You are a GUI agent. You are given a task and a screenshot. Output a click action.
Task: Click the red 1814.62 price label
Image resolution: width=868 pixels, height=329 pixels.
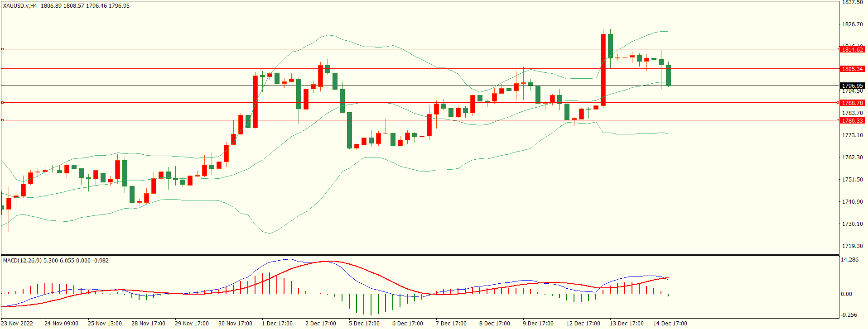coord(852,49)
